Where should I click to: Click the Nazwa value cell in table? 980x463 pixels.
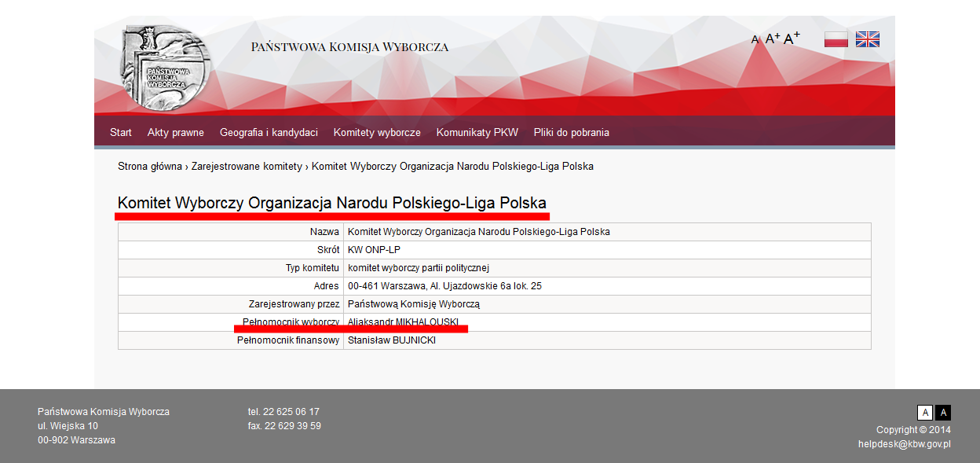[607, 232]
